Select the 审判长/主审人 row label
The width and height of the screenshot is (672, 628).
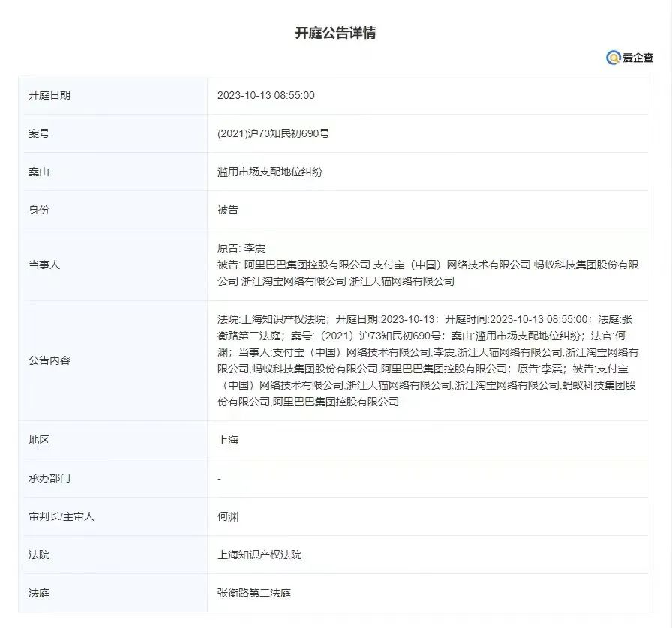pos(61,516)
